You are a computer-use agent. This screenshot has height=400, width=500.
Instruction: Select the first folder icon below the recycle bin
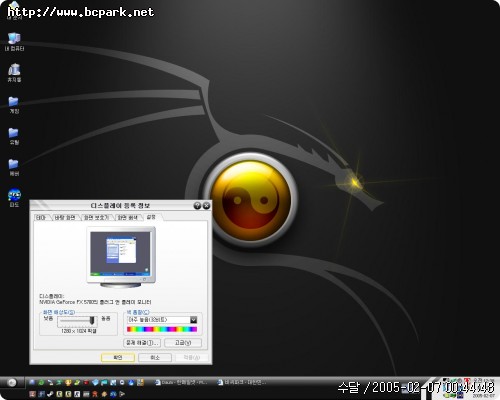pos(14,104)
